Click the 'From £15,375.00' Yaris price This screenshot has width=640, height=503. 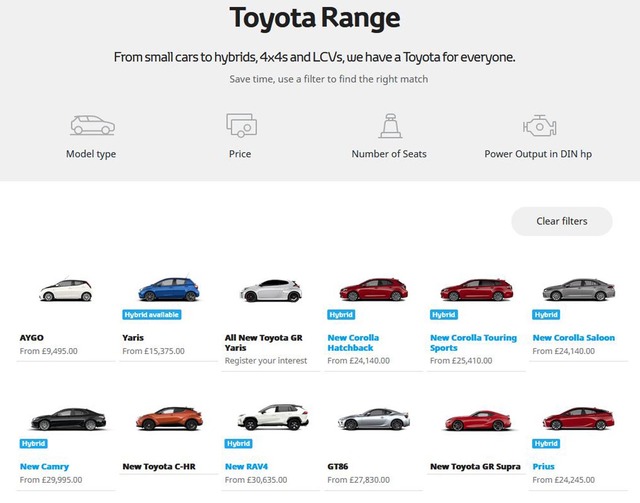point(153,351)
